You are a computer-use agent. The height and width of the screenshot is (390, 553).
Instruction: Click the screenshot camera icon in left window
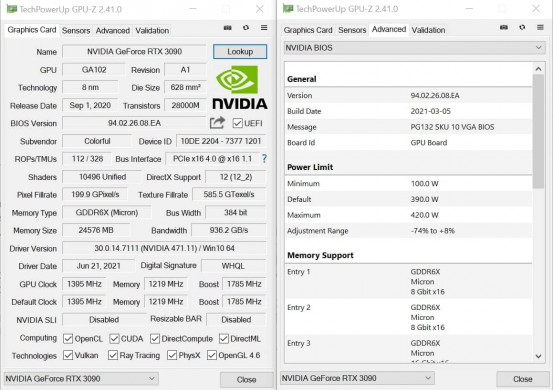click(227, 28)
